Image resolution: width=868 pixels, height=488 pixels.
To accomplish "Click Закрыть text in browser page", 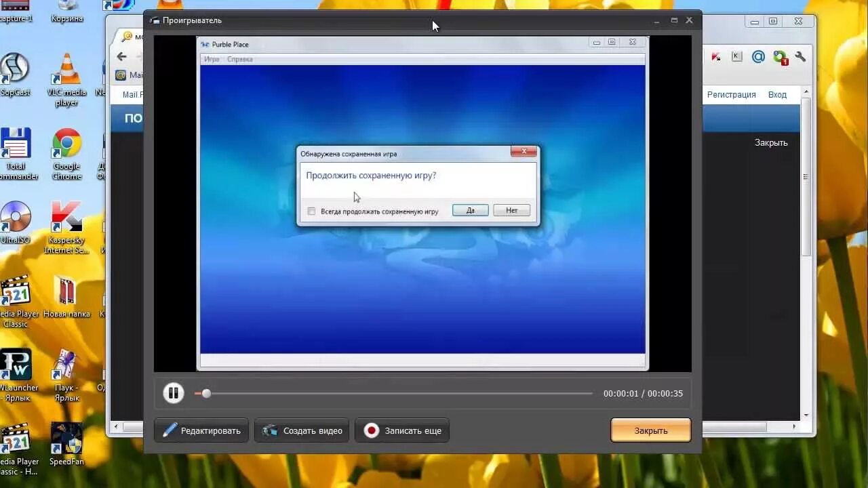I will point(771,143).
